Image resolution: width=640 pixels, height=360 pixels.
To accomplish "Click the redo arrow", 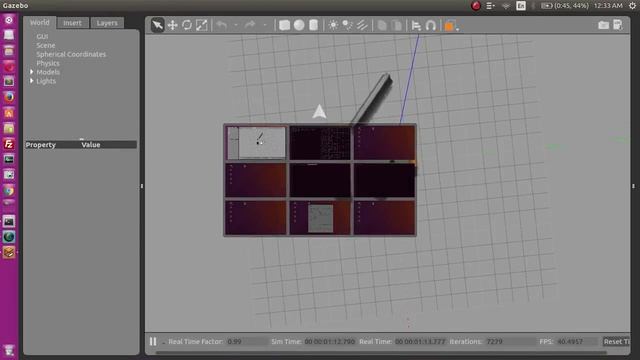I will 250,25.
